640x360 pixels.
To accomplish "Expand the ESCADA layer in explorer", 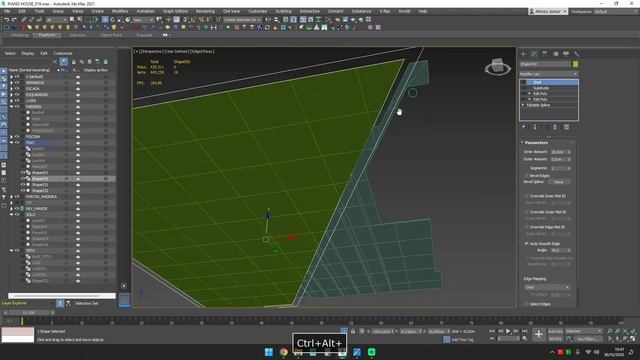I will pos(12,89).
